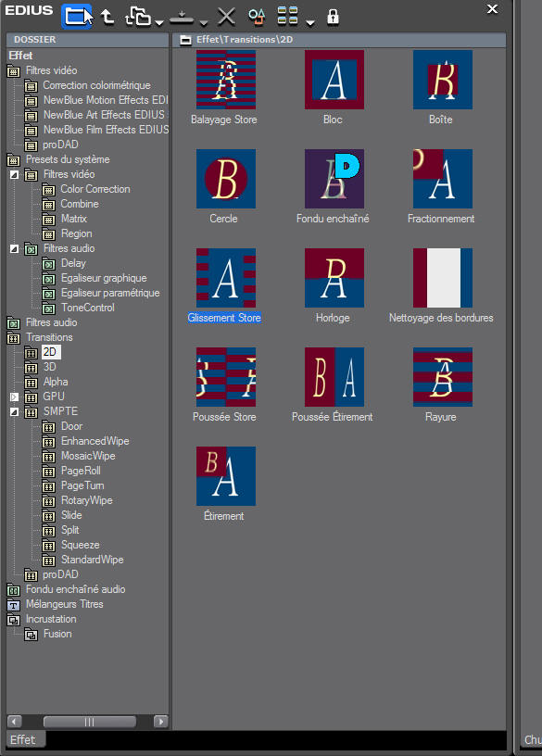Click the add to timeline icon
The width and height of the screenshot is (542, 756).
pos(182,18)
